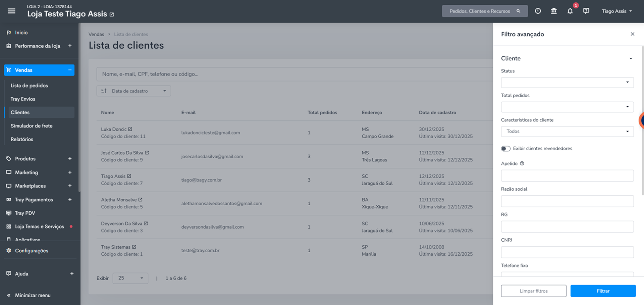Click the Apelido help question icon
644x305 pixels.
522,163
